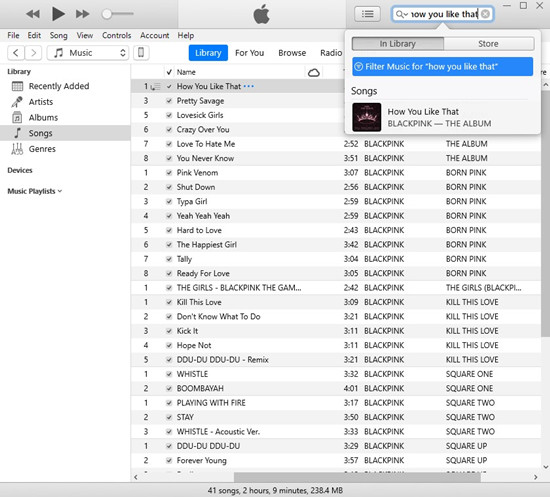Select In Library search scope
Image resolution: width=550 pixels, height=497 pixels.
pyautogui.click(x=398, y=44)
